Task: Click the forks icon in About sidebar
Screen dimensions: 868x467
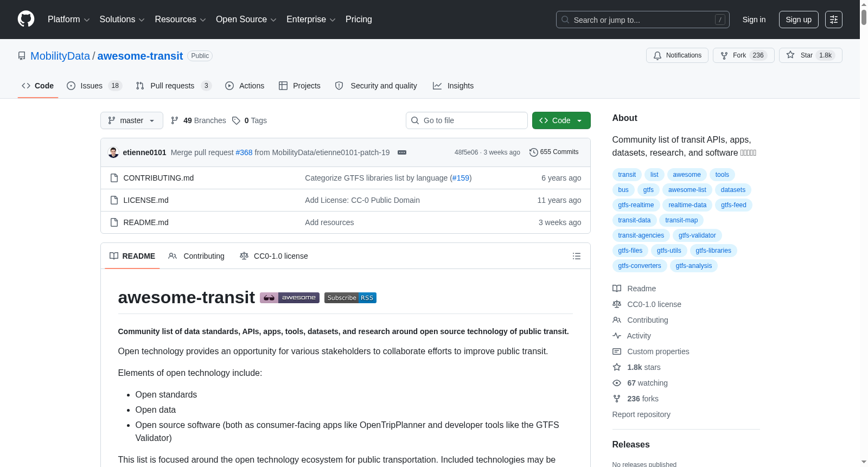Action: click(617, 399)
